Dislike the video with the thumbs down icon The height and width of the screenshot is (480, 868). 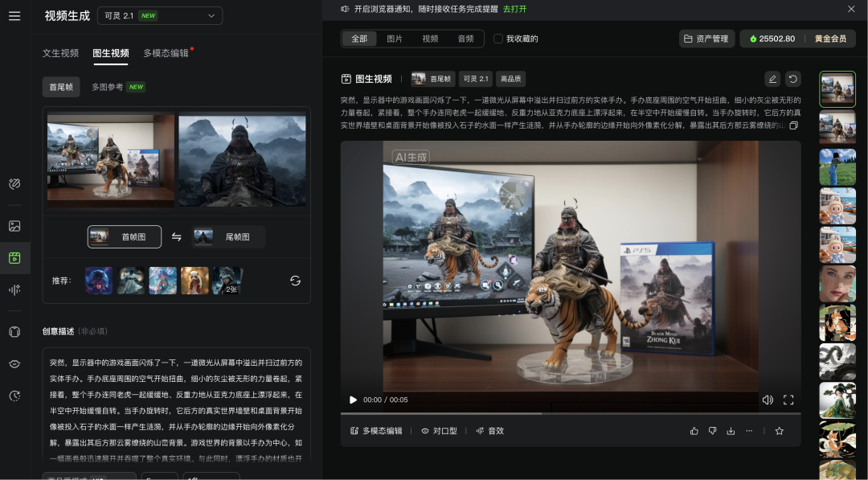712,431
